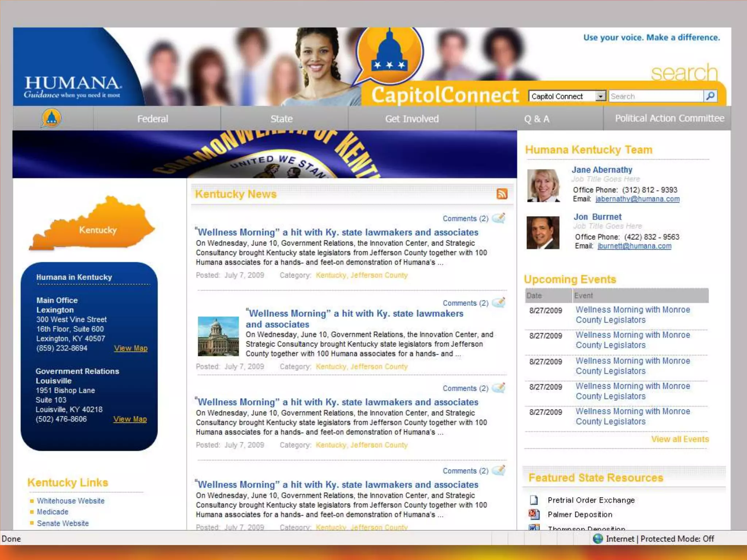
Task: Click the orange Kentucky state map
Action: click(92, 223)
